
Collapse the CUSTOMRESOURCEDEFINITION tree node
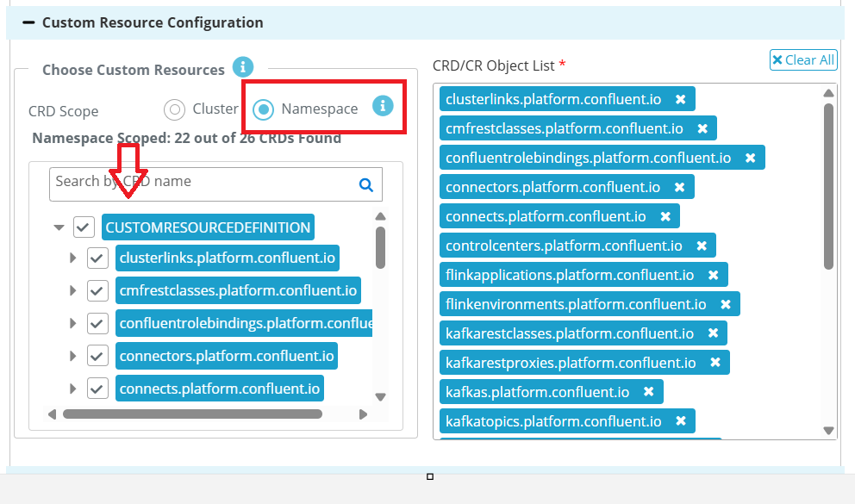coord(59,227)
